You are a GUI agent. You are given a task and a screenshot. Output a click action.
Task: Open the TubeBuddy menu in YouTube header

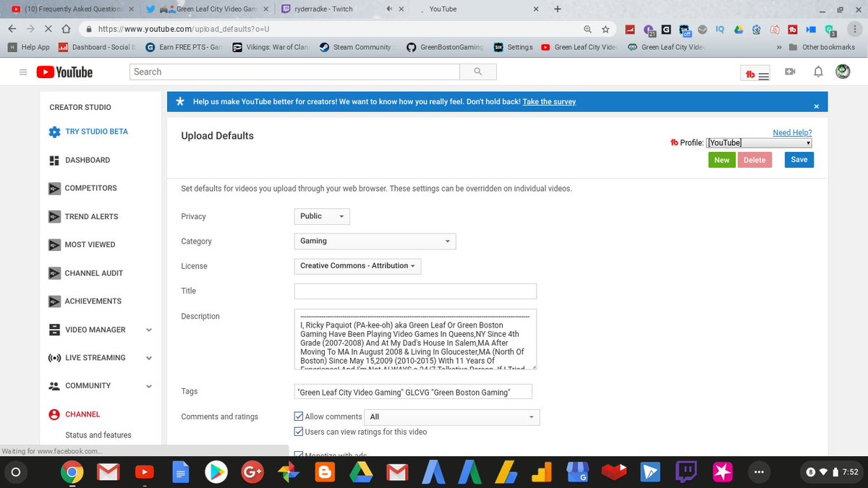pyautogui.click(x=756, y=73)
